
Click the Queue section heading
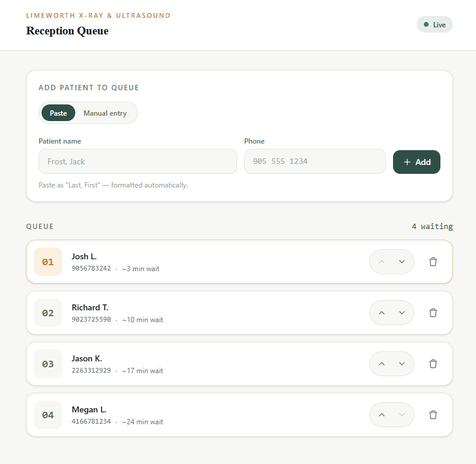(40, 227)
